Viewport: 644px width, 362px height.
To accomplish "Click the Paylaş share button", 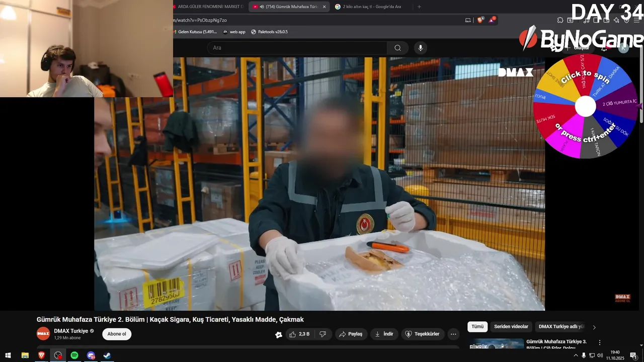I will [x=351, y=334].
